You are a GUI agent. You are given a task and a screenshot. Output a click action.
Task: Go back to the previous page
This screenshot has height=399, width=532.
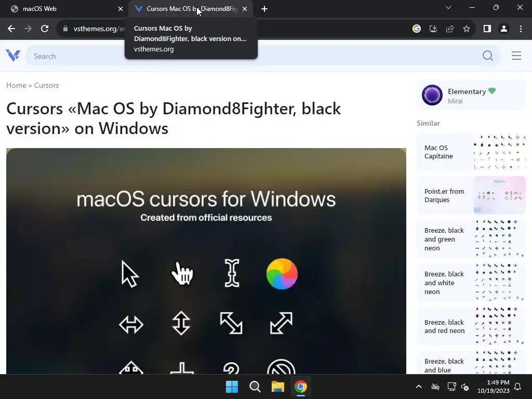coord(11,29)
